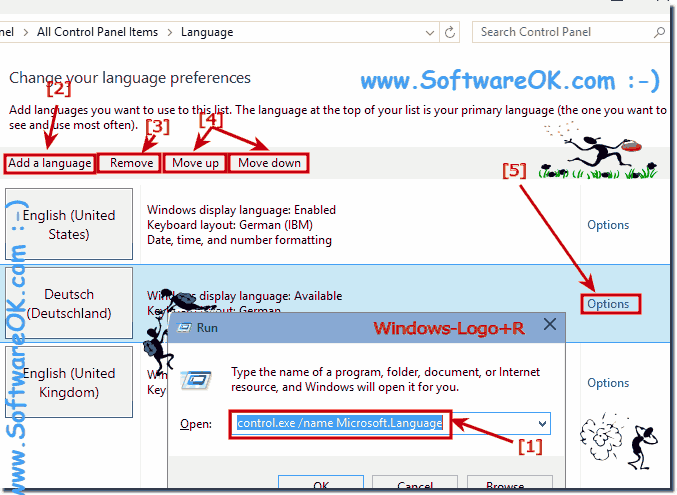Click the Add a language button
Viewport: 677px width, 495px height.
point(50,163)
